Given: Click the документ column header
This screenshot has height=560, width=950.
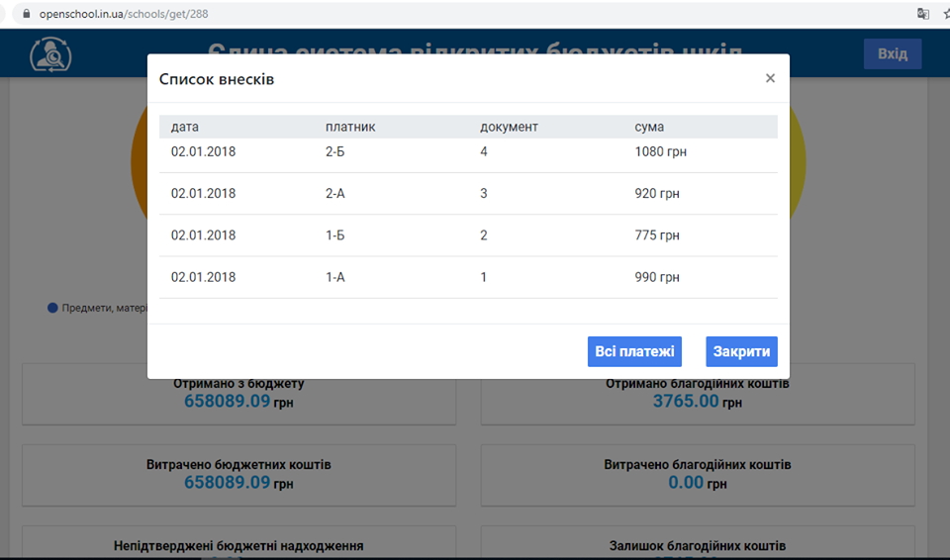Looking at the screenshot, I should tap(509, 127).
